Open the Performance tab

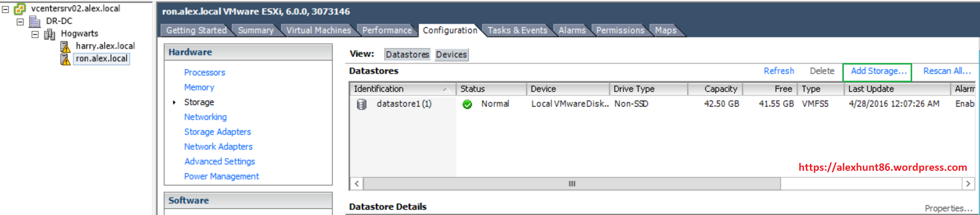pyautogui.click(x=386, y=30)
